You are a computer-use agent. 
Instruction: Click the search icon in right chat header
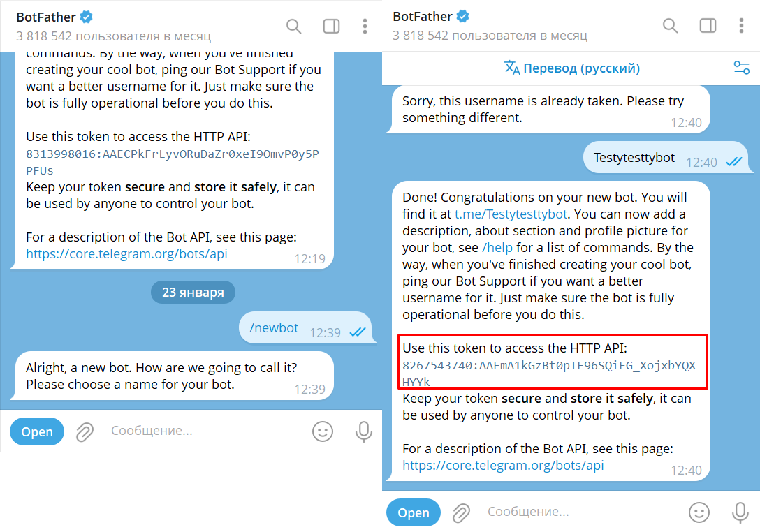[671, 27]
